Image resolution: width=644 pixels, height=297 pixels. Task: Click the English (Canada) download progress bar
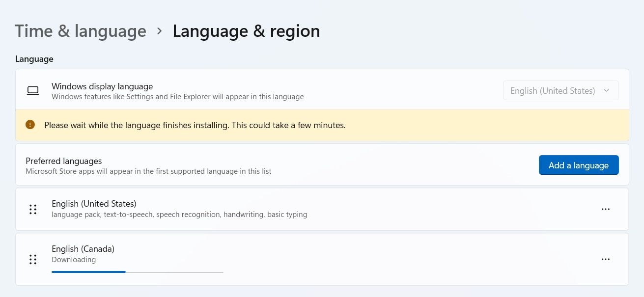[137, 271]
